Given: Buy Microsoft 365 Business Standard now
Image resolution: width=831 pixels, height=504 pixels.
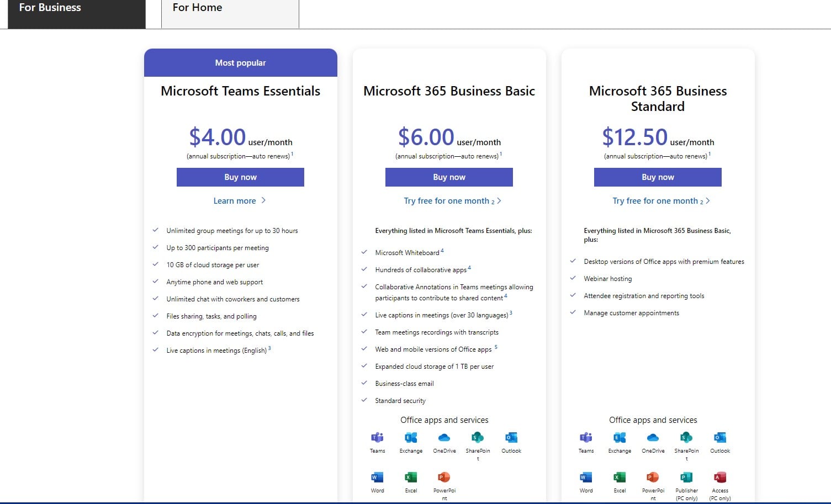Looking at the screenshot, I should click(x=658, y=177).
